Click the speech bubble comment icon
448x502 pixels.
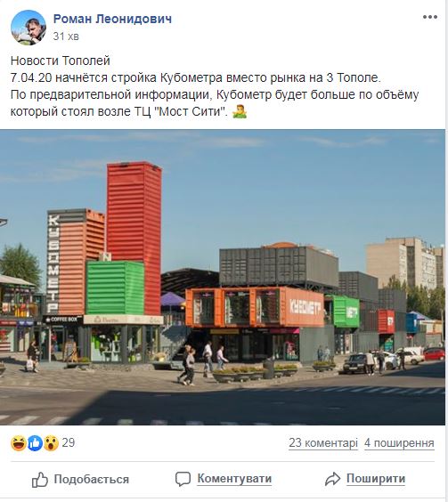pos(183,480)
